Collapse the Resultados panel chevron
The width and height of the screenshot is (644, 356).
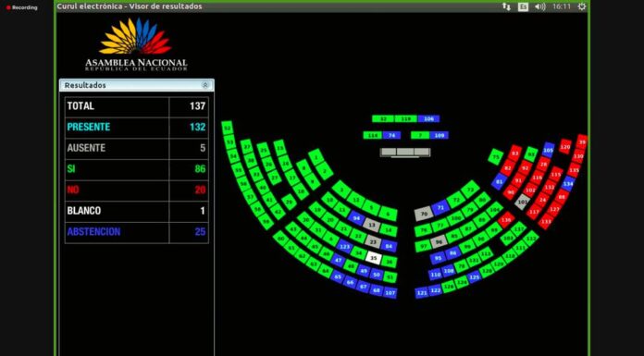(x=204, y=85)
